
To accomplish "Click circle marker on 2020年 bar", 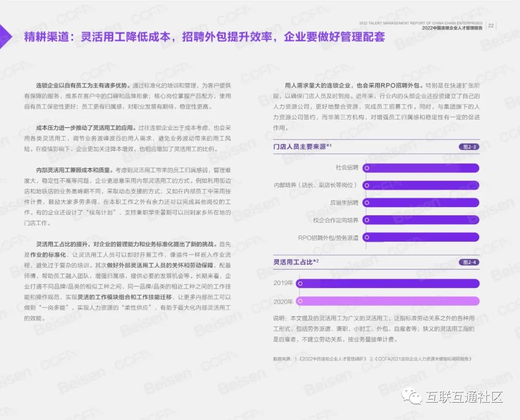I will coord(300,301).
